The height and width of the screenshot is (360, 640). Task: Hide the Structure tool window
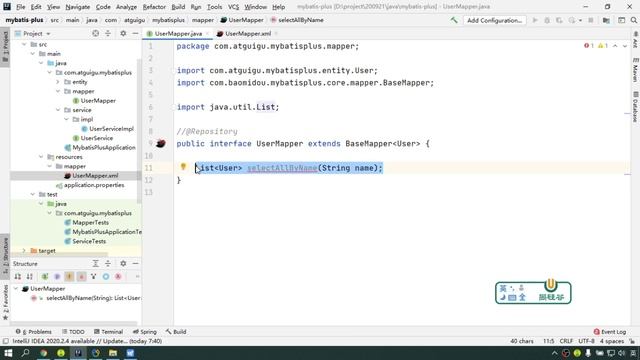click(135, 264)
